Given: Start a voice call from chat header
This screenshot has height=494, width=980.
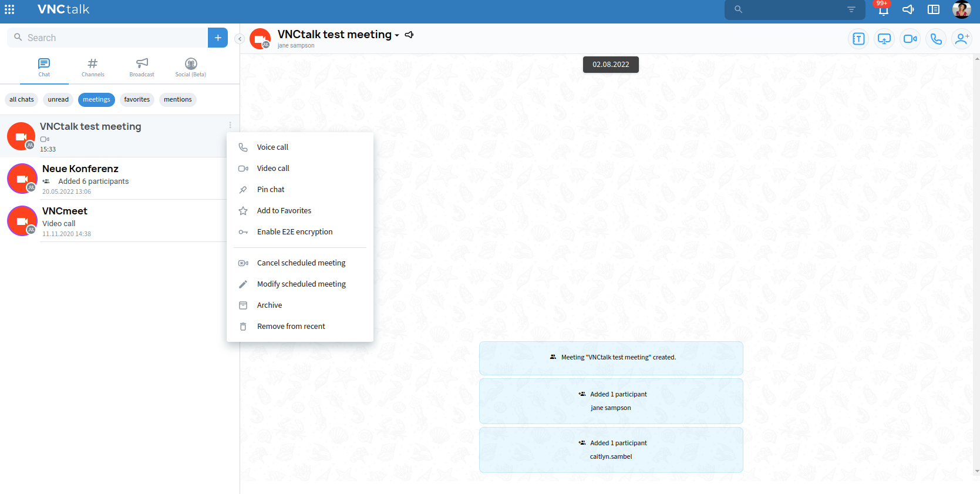Looking at the screenshot, I should (936, 39).
